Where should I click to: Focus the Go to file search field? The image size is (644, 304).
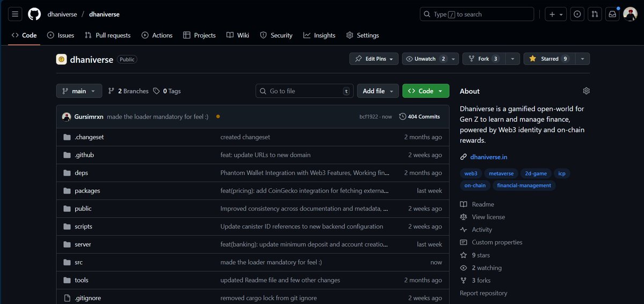coord(304,91)
